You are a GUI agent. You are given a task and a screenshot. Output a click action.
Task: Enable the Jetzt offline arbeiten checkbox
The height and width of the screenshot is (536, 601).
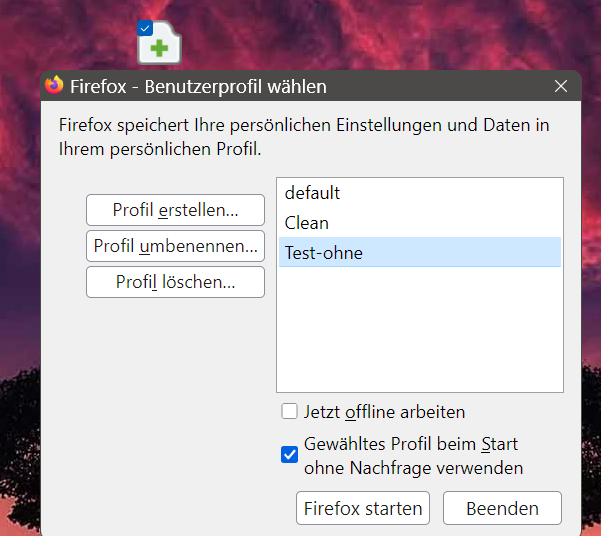pyautogui.click(x=290, y=411)
